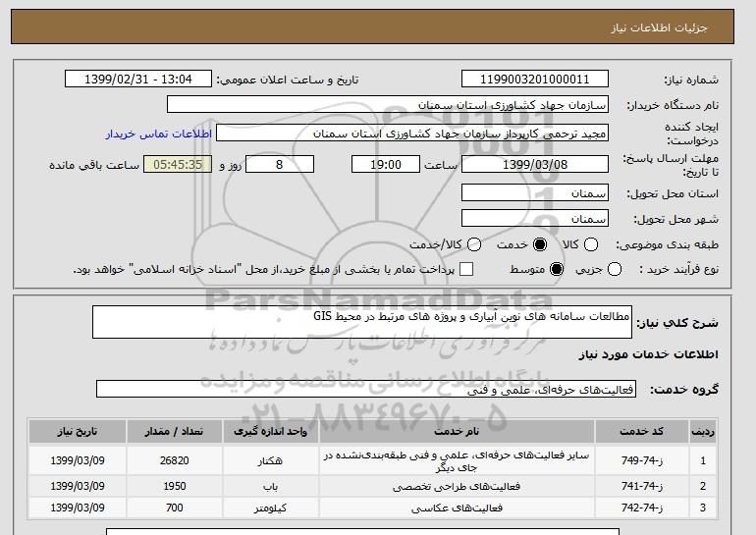Viewport: 756px width, 535px height.
Task: Click the اطلاعات خدمات مورد نیاز heading
Action: click(648, 354)
